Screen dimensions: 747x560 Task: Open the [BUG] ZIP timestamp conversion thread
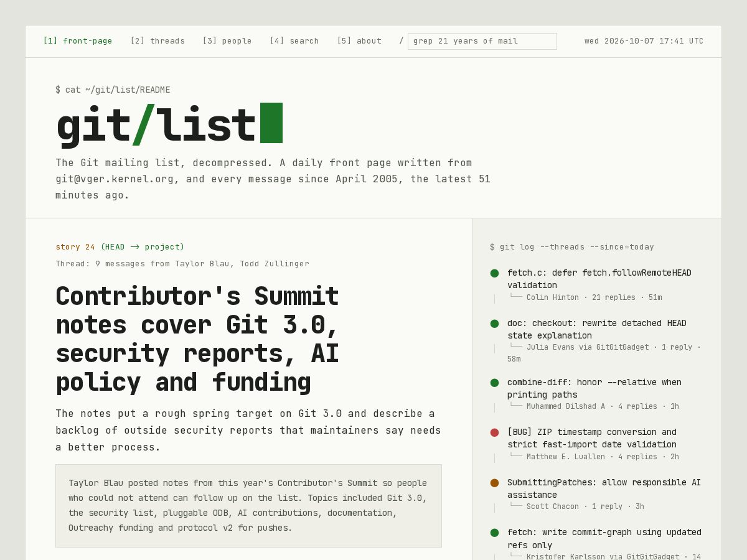coord(592,438)
